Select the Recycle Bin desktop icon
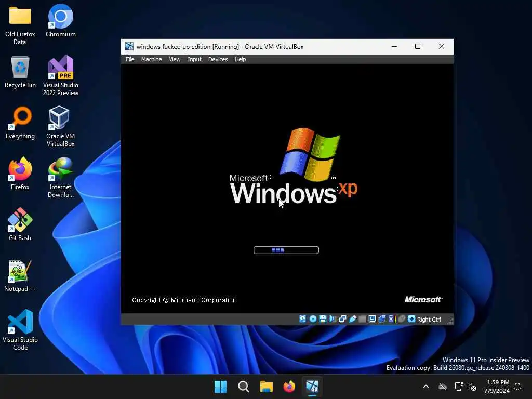This screenshot has width=532, height=399. pos(20,72)
